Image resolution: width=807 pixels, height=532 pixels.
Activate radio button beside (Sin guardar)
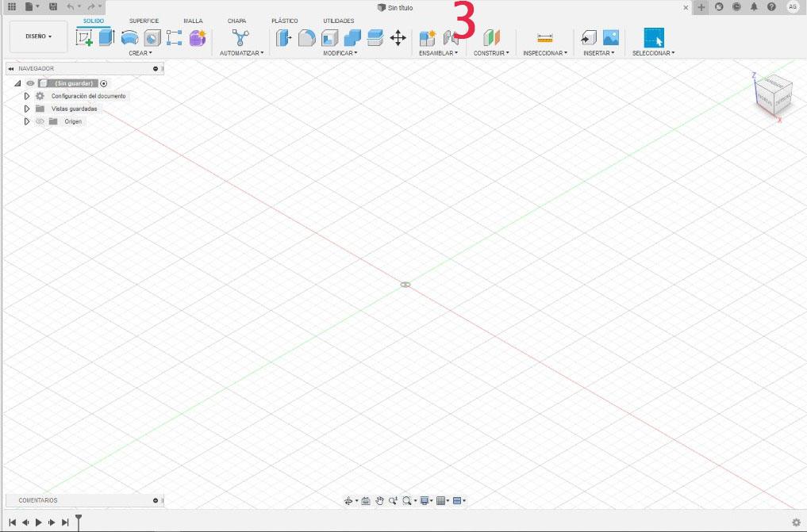[x=103, y=83]
